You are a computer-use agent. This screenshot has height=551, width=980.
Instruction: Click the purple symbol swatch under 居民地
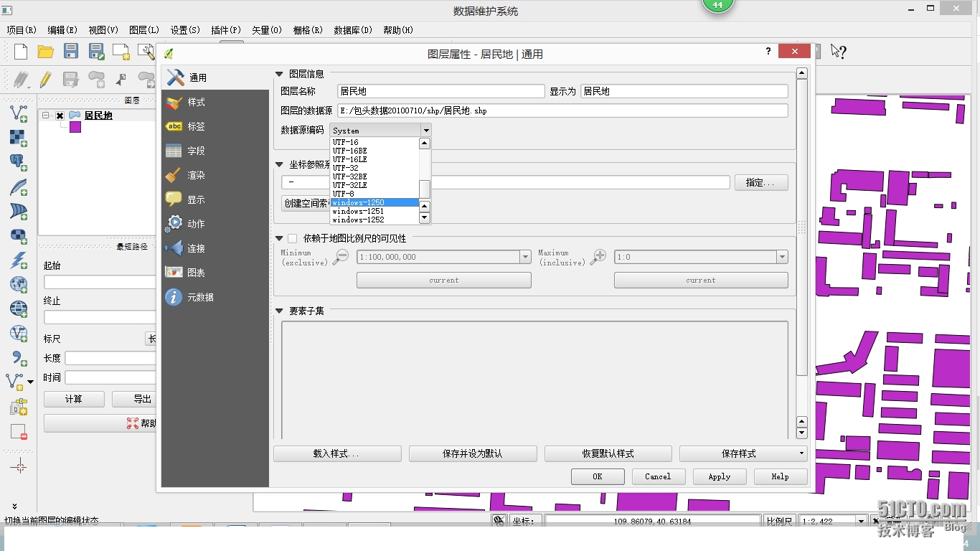coord(75,127)
